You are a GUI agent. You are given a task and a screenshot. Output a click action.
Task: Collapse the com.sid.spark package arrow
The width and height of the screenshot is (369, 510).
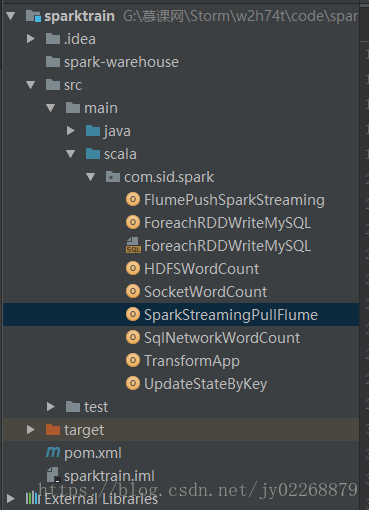click(91, 177)
